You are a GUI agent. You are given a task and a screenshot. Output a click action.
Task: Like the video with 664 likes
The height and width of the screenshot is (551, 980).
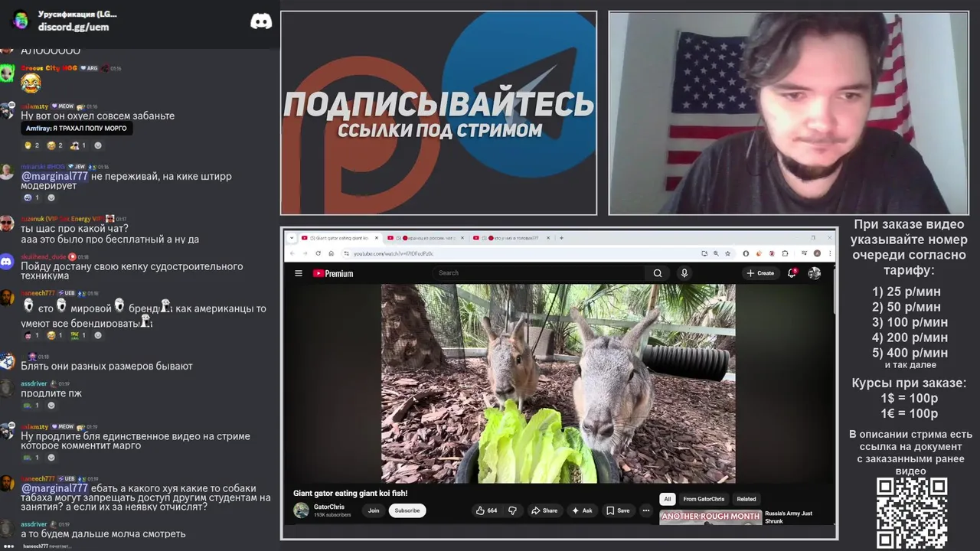(486, 510)
